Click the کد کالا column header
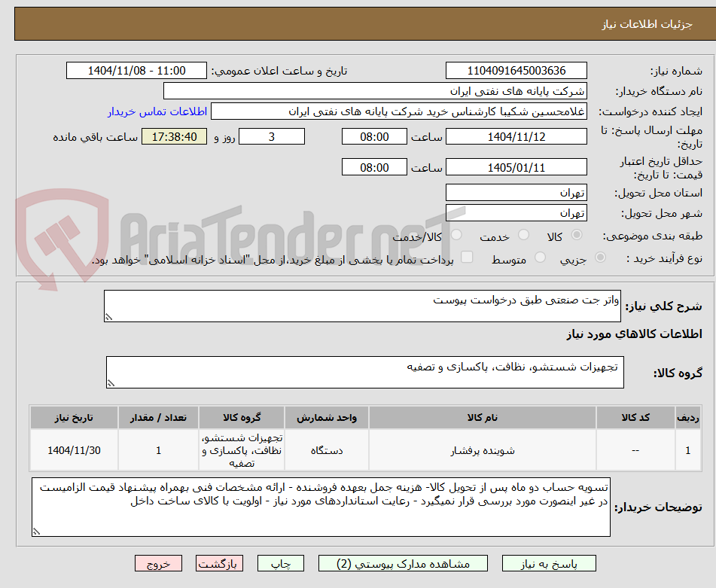The width and height of the screenshot is (716, 588). (635, 418)
